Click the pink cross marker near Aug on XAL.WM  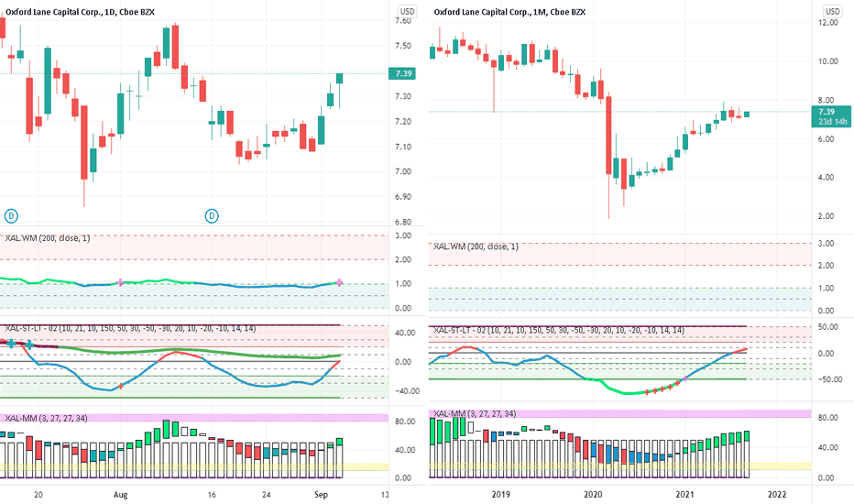(x=120, y=282)
